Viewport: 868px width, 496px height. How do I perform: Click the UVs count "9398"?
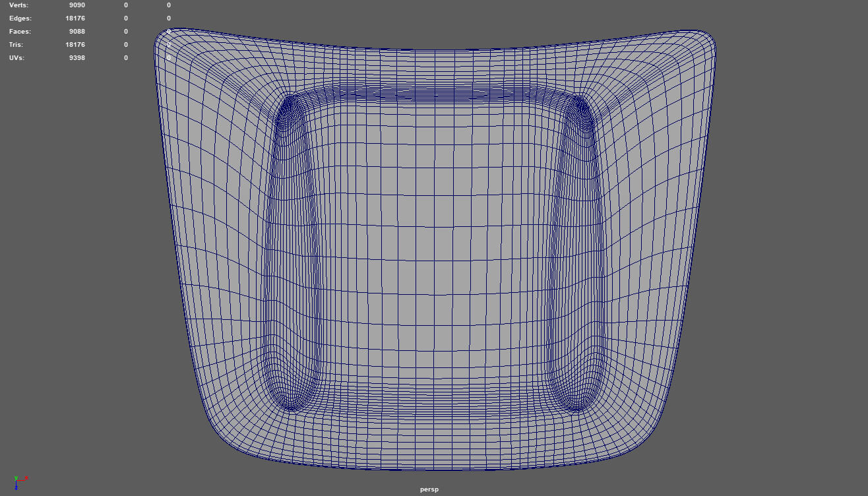tap(77, 58)
